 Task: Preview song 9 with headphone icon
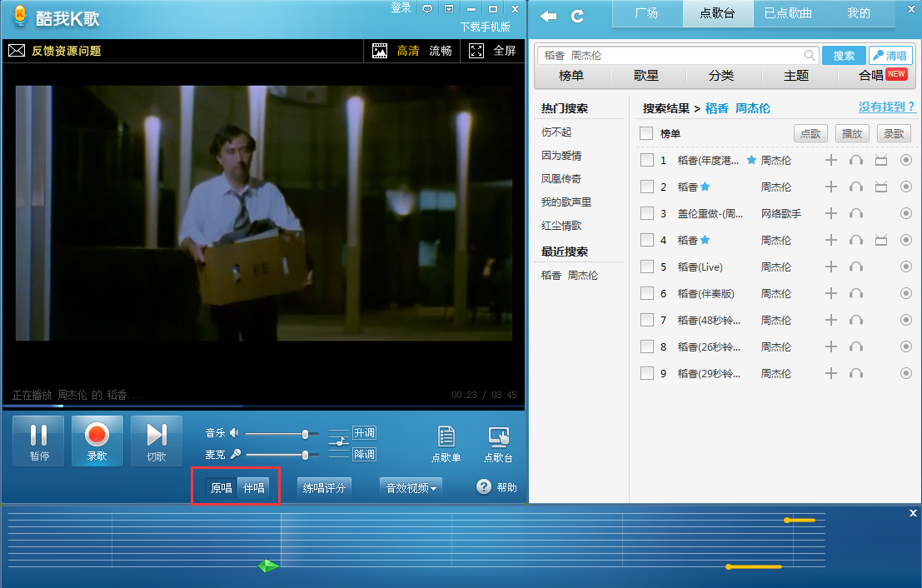click(x=856, y=373)
